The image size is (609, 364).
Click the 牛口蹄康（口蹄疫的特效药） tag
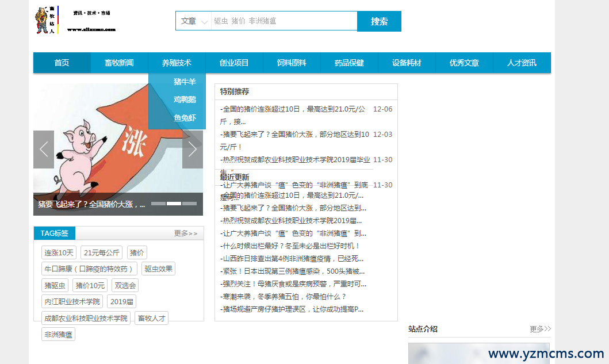89,269
